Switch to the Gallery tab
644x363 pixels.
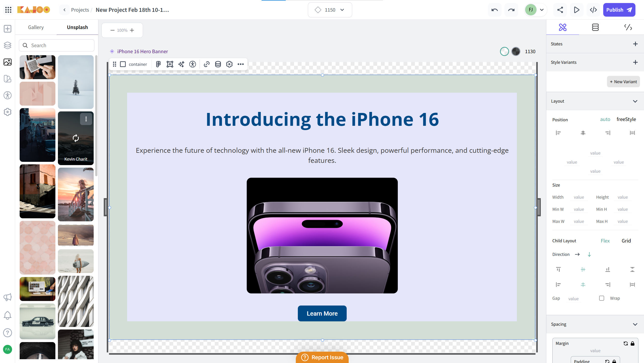(36, 27)
